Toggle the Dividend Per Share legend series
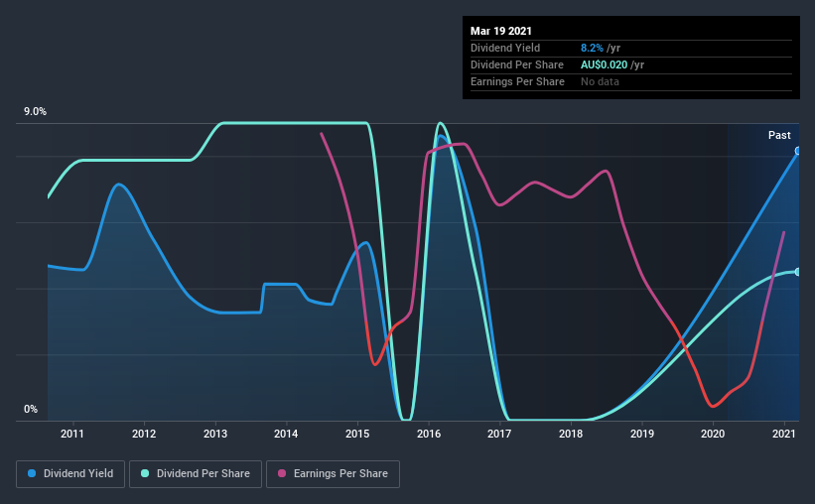Screen dimensions: 815x504 (x=196, y=474)
